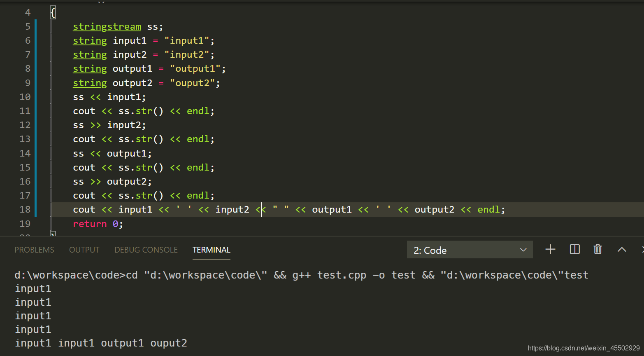Open the DEBUG CONSOLE tab
This screenshot has height=356, width=644.
click(x=146, y=250)
